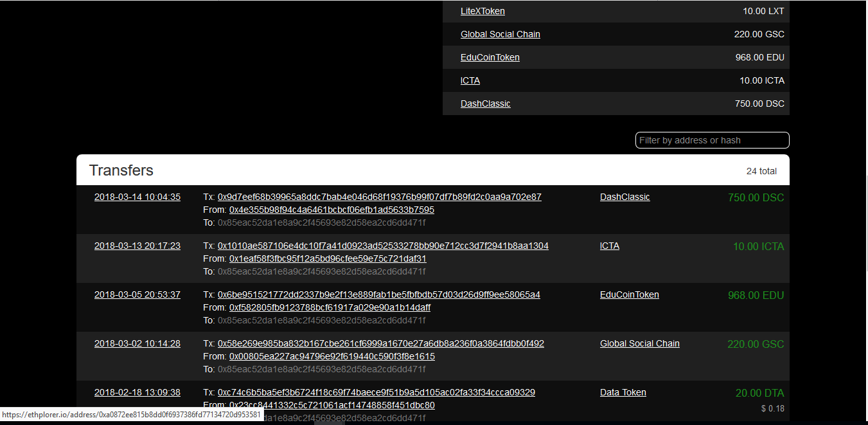Open the LiteXToken token link
Screen dimensions: 868x425
[x=483, y=11]
